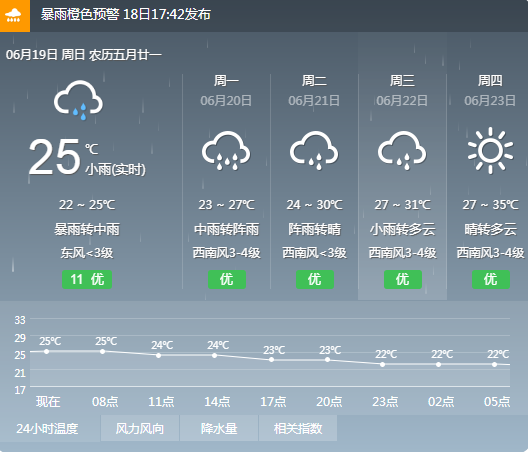Click Wednesday's light rain cloud icon

[x=402, y=151]
